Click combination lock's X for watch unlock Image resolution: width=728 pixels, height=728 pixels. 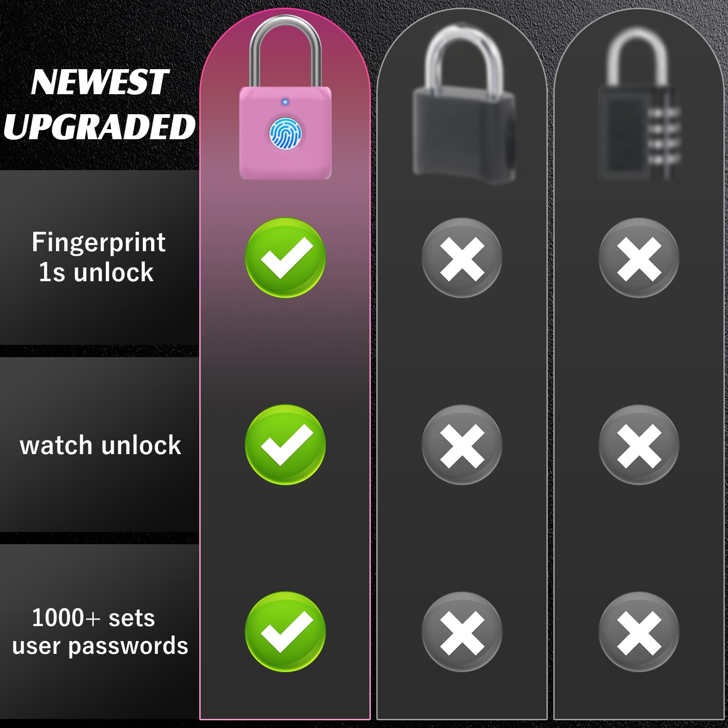[x=639, y=445]
